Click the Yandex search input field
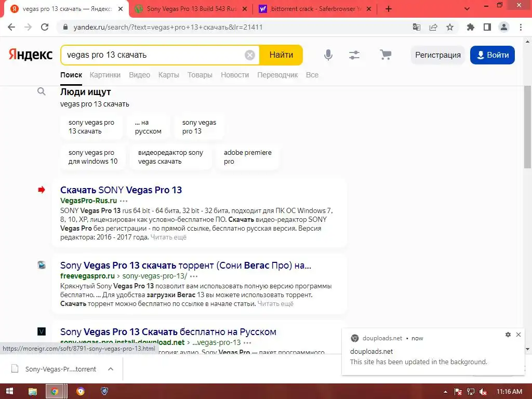This screenshot has width=532, height=399. tap(153, 55)
